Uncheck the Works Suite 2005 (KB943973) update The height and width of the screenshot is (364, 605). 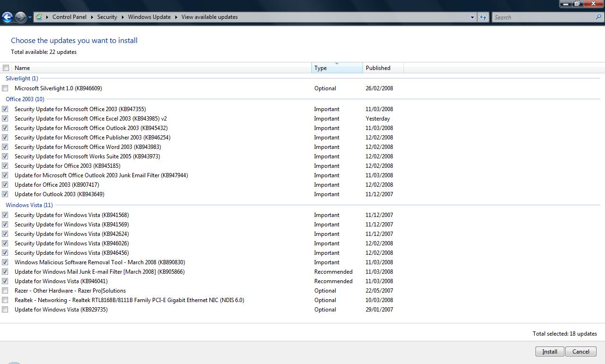point(5,156)
